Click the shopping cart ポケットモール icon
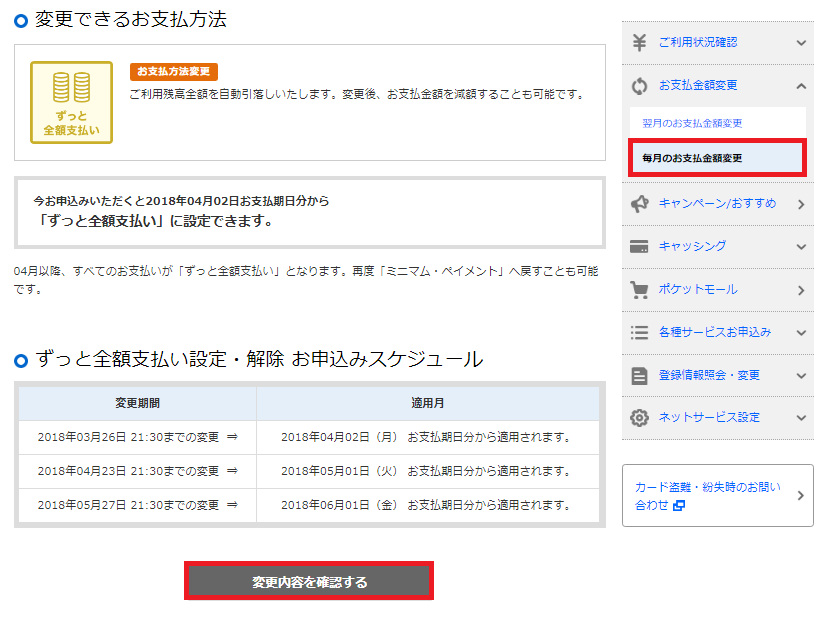The width and height of the screenshot is (833, 629). click(640, 290)
